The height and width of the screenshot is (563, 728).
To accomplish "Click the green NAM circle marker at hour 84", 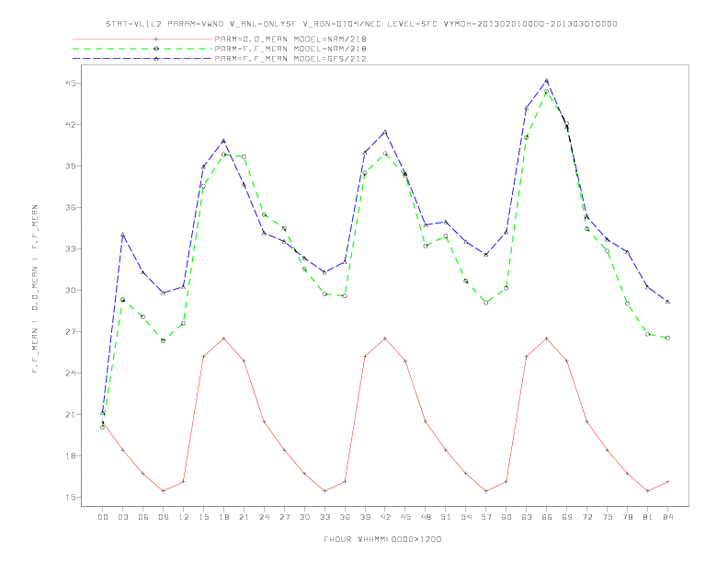I will pyautogui.click(x=667, y=338).
